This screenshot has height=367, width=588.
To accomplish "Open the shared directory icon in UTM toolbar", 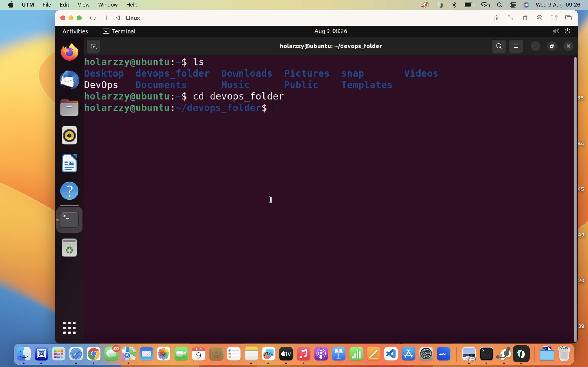I will 554,18.
